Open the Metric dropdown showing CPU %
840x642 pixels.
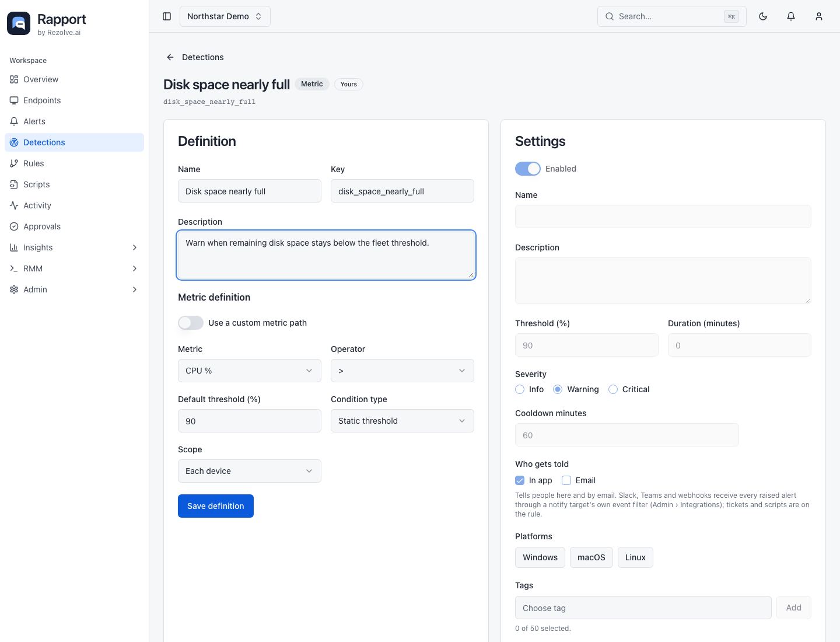pyautogui.click(x=250, y=371)
